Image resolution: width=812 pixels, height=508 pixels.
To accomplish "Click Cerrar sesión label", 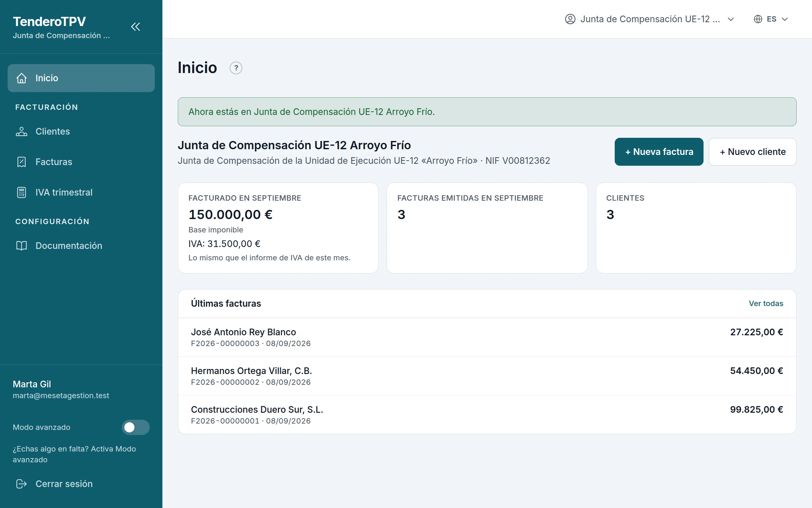I will (64, 484).
